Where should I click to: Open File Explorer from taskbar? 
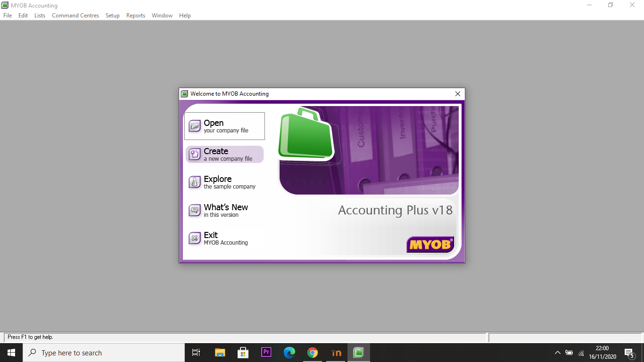(220, 353)
